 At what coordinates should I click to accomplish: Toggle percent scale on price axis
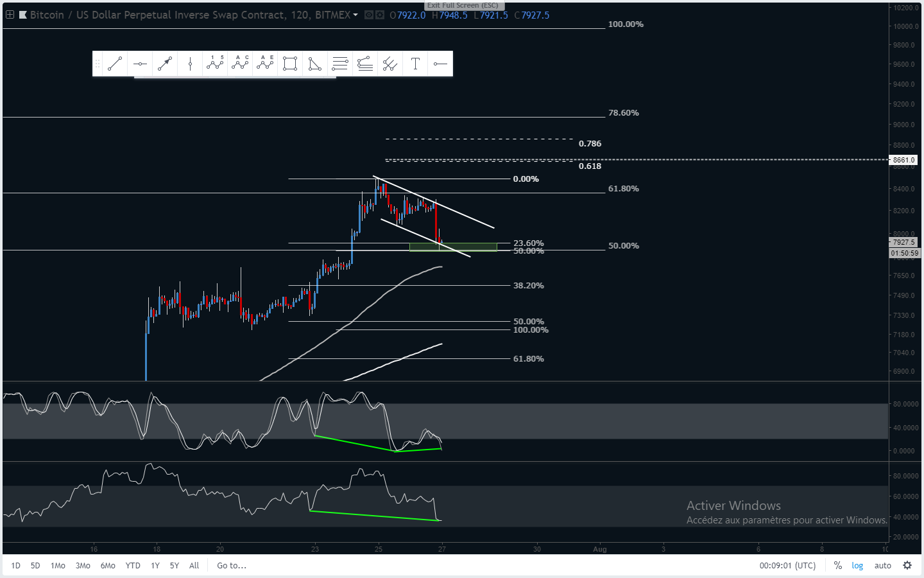[x=837, y=566]
